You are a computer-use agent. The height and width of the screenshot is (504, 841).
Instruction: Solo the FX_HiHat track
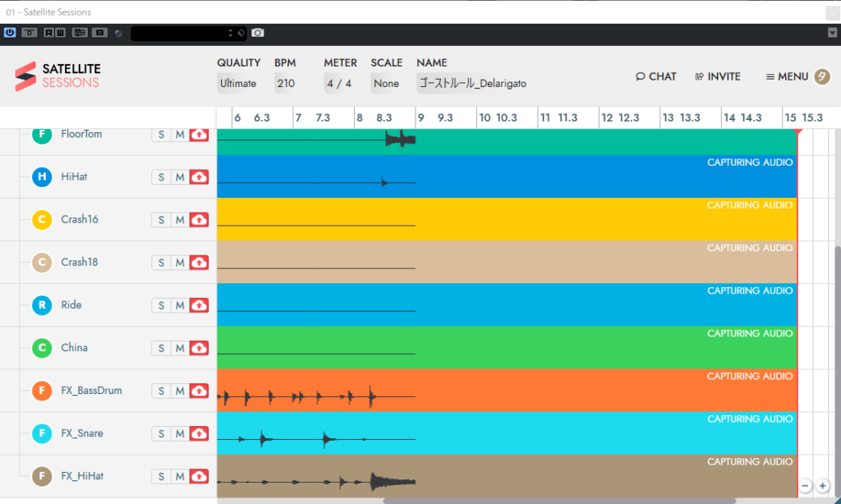161,477
